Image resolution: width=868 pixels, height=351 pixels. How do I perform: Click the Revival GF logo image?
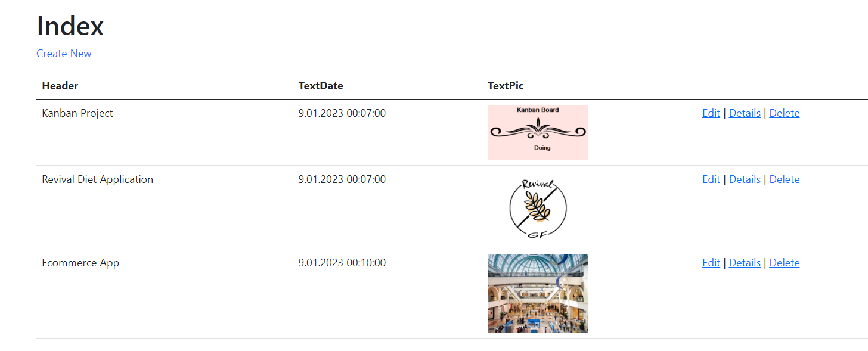pos(538,207)
